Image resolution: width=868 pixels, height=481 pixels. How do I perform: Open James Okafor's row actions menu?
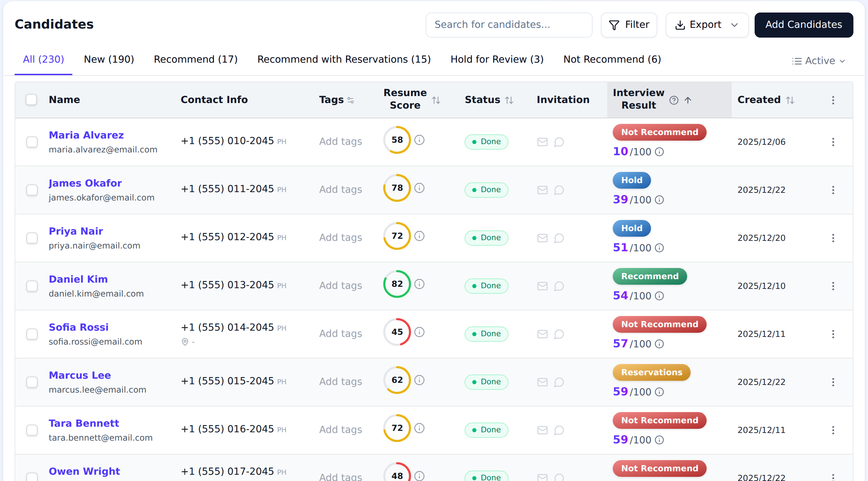coord(833,190)
